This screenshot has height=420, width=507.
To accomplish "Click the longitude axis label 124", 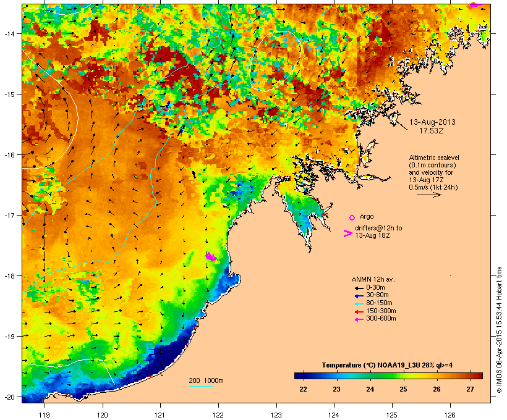I will [334, 415].
